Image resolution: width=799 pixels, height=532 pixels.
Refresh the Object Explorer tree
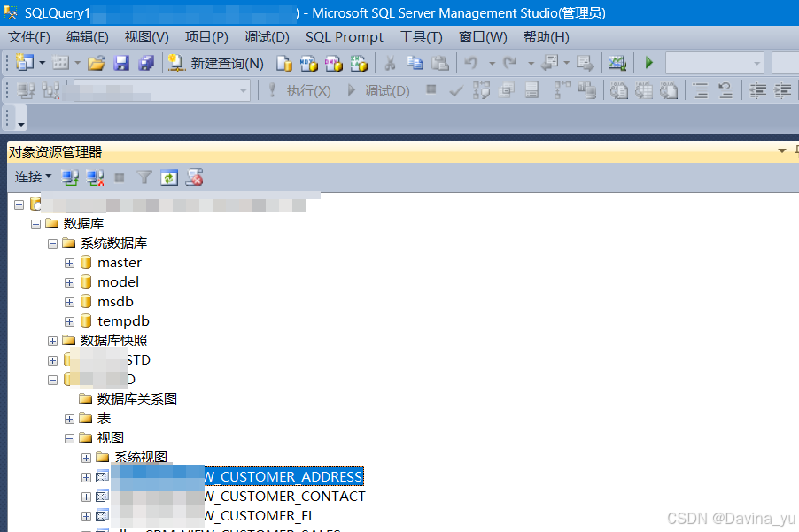pyautogui.click(x=168, y=177)
